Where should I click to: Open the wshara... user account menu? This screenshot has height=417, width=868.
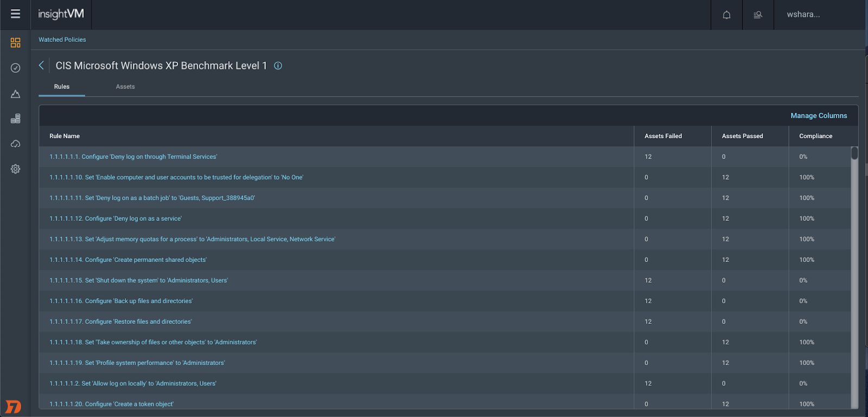[x=803, y=15]
